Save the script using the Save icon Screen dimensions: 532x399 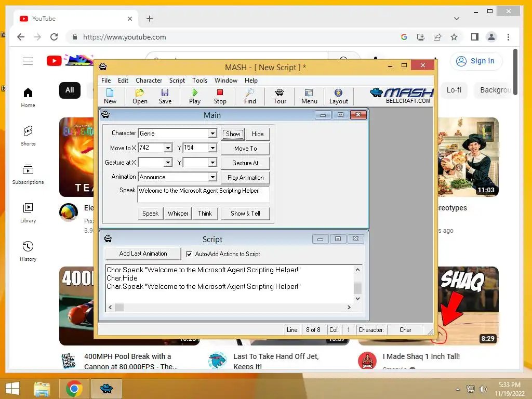(165, 96)
